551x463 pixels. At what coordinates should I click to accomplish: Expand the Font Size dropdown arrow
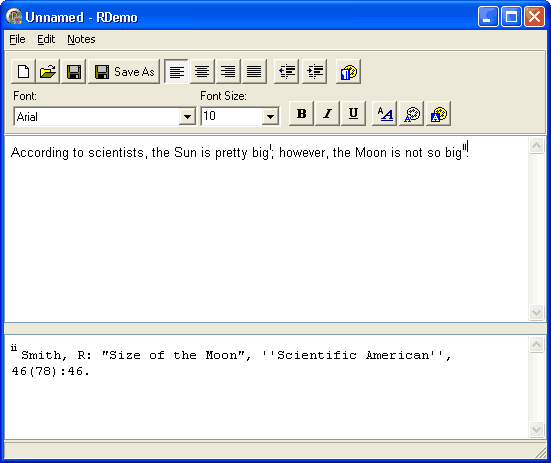[x=270, y=116]
